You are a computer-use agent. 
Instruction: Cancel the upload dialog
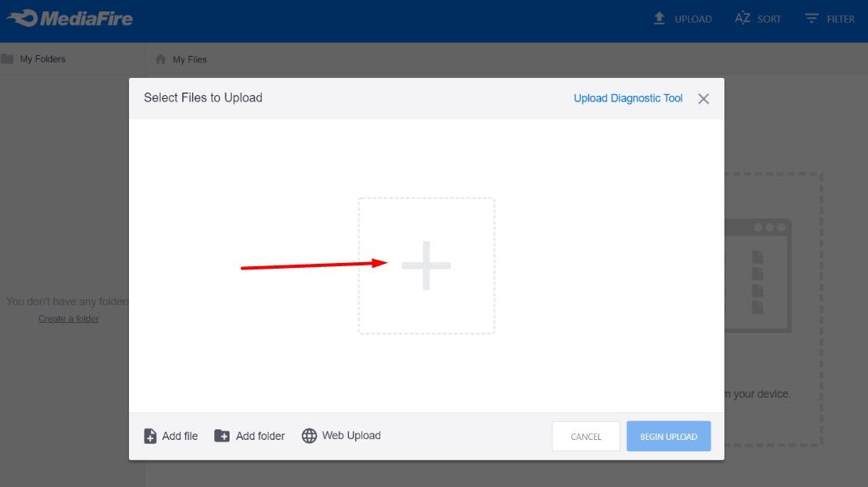click(586, 437)
